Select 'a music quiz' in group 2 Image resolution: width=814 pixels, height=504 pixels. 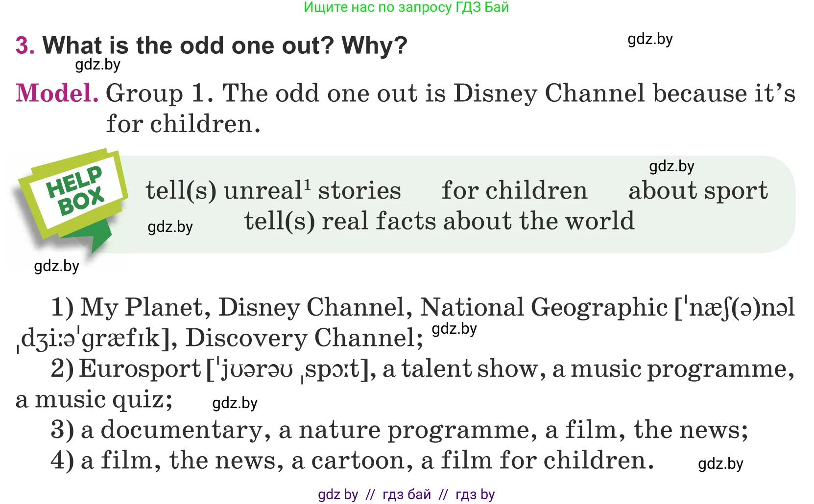point(93,399)
